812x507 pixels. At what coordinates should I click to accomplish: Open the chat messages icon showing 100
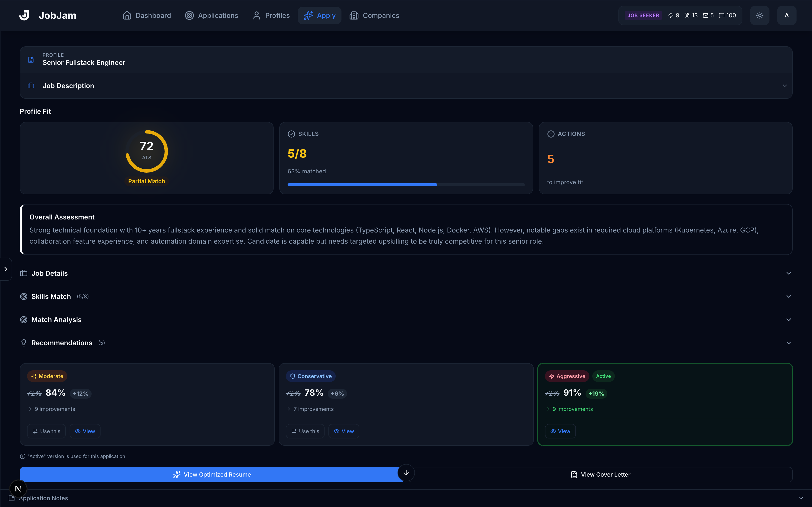pos(722,15)
